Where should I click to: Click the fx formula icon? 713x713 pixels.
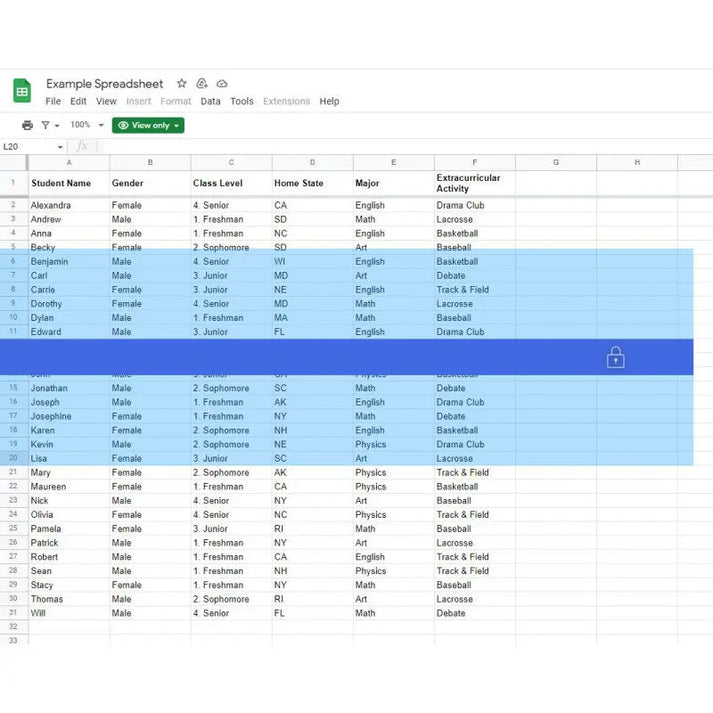pos(82,146)
